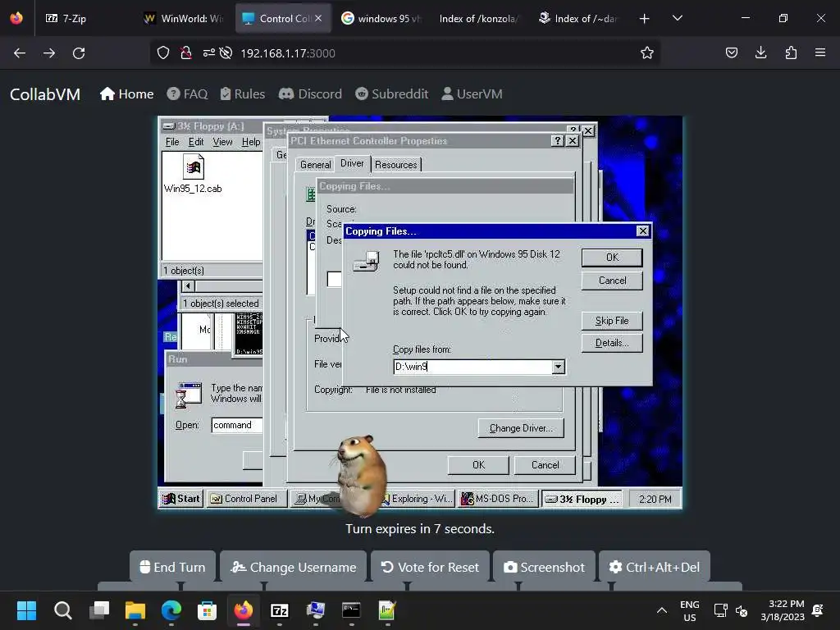Click the tracking protection shield icon
This screenshot has height=630, width=840.
[x=163, y=53]
